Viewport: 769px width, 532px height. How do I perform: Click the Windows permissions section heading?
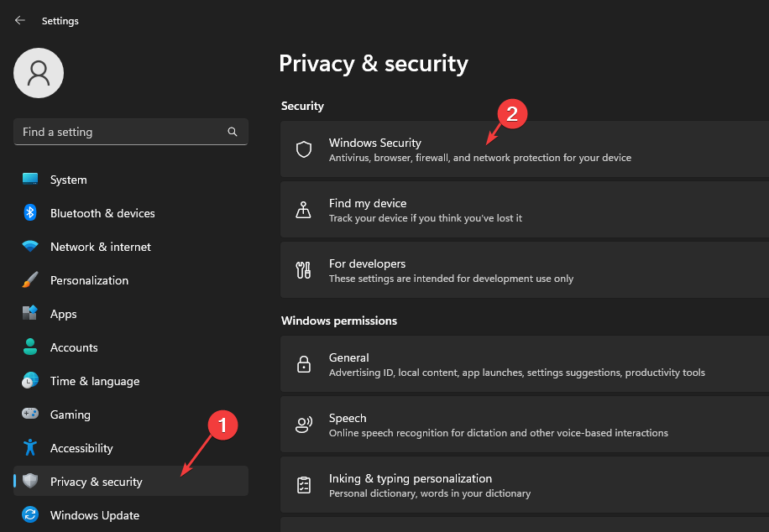pos(339,321)
